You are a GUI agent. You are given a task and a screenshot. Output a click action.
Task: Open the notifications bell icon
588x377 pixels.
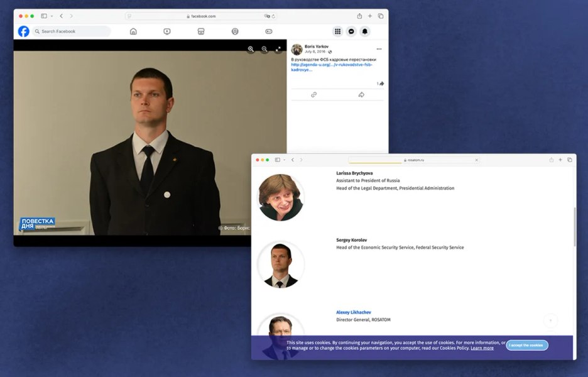pyautogui.click(x=365, y=31)
